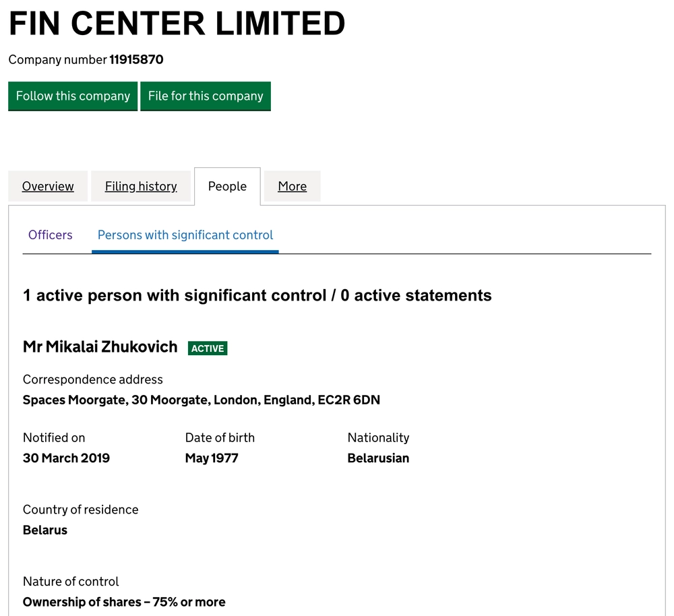Click the ACTIVE status badge
The image size is (674, 616).
click(x=207, y=348)
